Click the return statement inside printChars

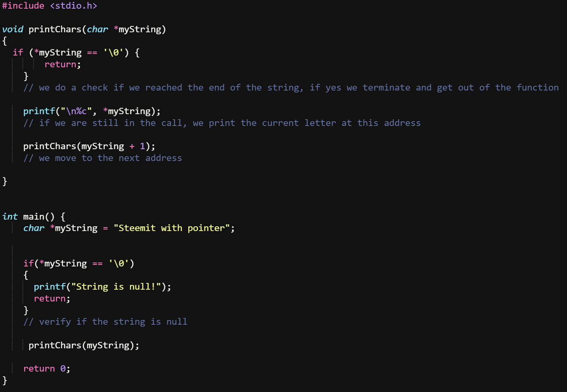63,65
